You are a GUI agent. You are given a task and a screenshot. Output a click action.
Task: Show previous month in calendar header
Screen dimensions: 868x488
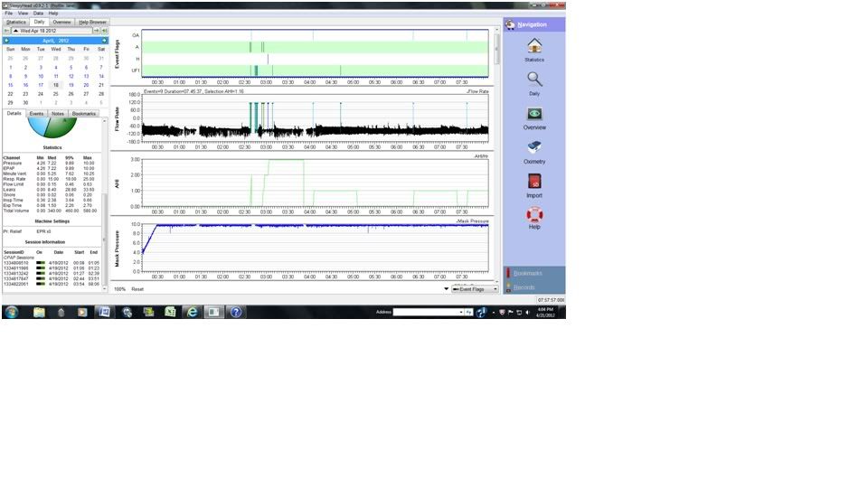point(6,41)
